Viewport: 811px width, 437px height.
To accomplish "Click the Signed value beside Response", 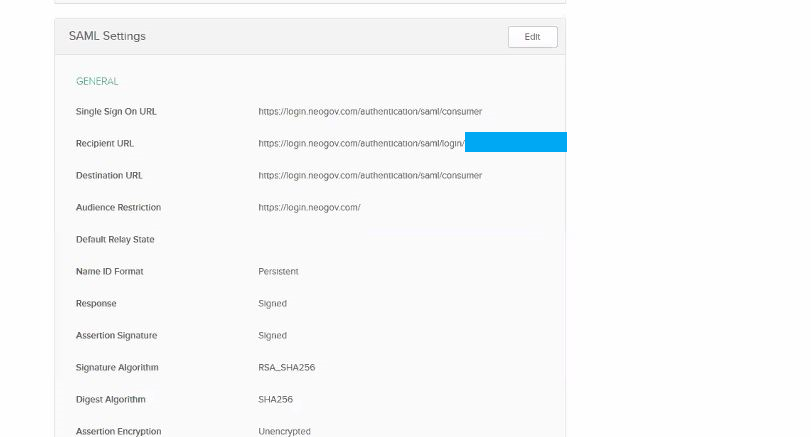I will 272,303.
